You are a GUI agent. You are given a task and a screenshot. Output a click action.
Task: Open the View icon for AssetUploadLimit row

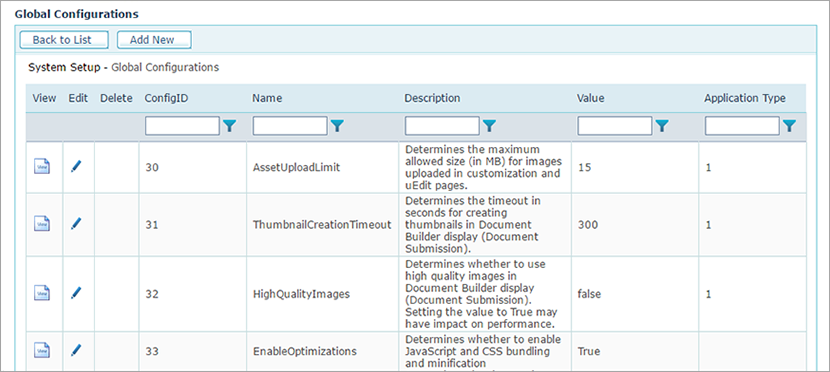pyautogui.click(x=42, y=166)
